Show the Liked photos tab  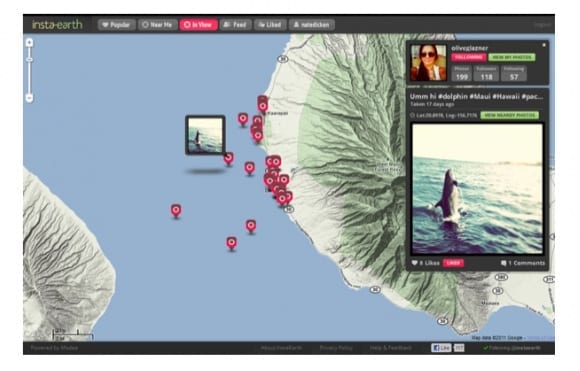click(x=270, y=25)
